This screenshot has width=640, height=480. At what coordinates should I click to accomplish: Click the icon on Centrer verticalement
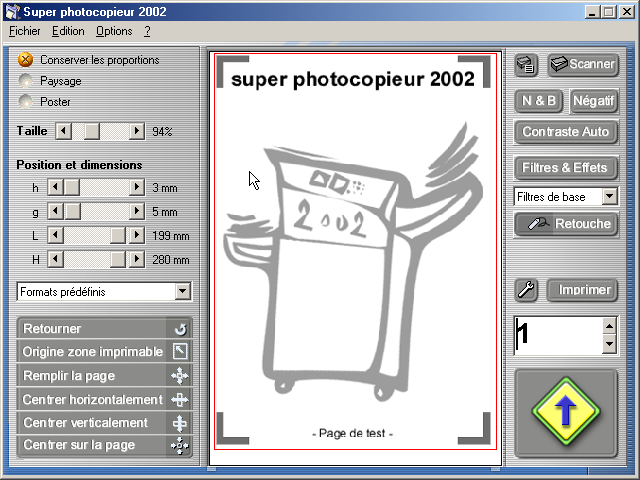point(180,423)
